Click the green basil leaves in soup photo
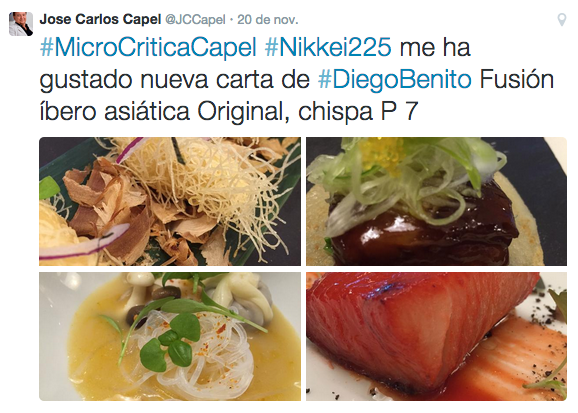 [170, 341]
